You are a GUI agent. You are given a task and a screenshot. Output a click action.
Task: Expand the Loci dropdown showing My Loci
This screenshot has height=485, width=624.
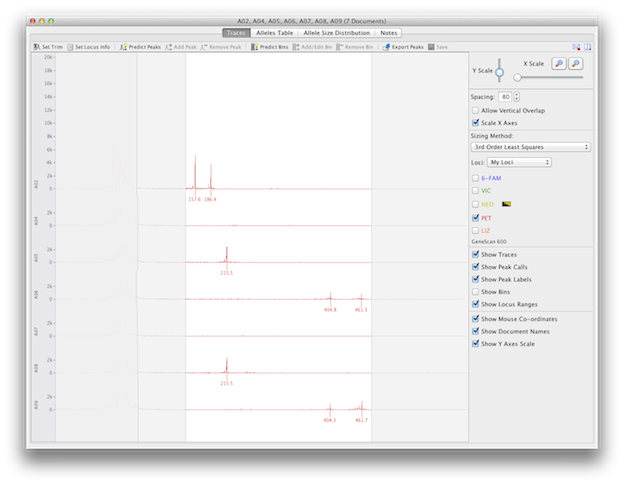520,161
